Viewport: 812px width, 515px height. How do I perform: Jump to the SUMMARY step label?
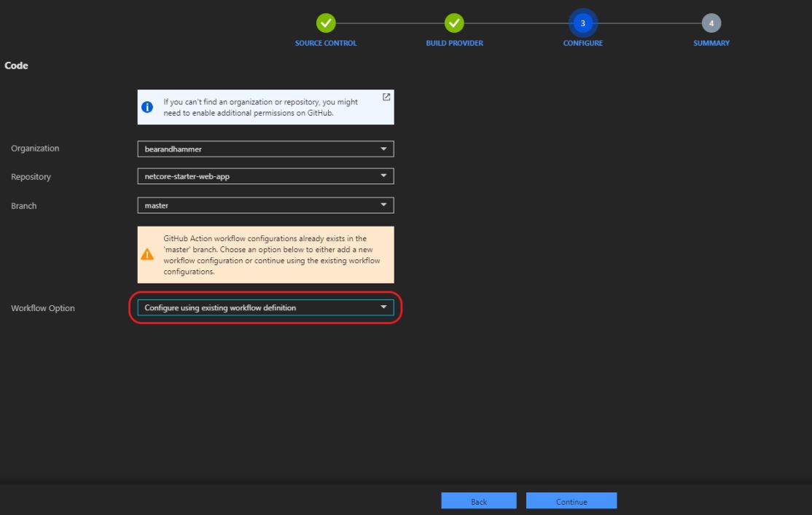[711, 44]
